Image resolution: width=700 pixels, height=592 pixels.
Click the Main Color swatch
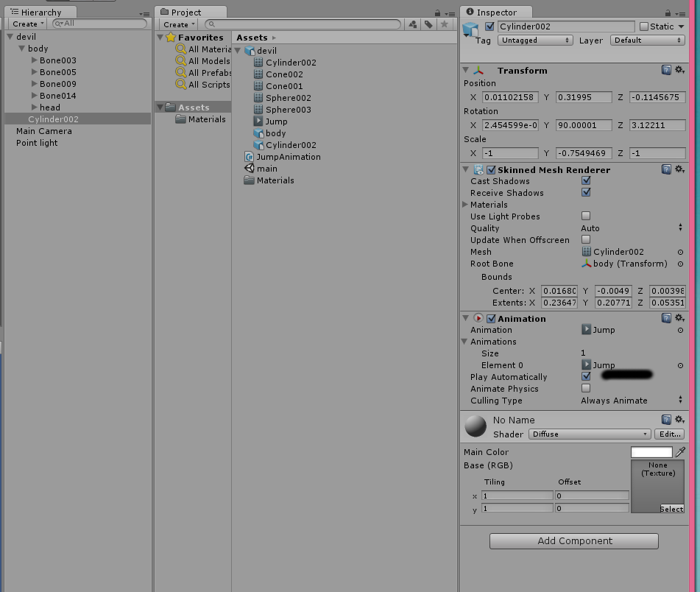(654, 451)
